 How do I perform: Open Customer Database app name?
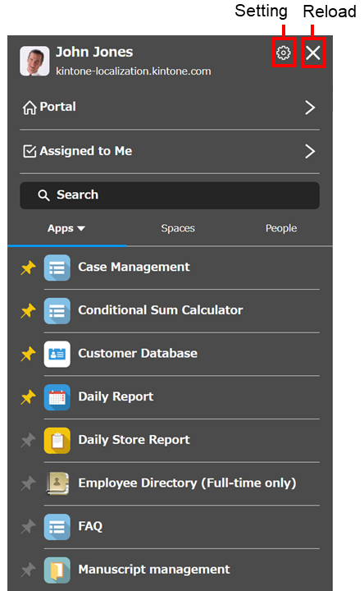pos(138,353)
